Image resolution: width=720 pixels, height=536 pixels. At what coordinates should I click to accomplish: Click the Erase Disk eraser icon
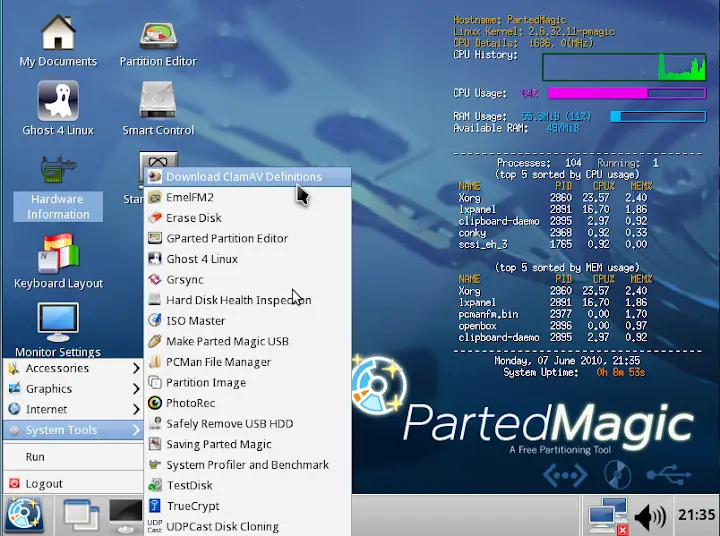pyautogui.click(x=155, y=217)
